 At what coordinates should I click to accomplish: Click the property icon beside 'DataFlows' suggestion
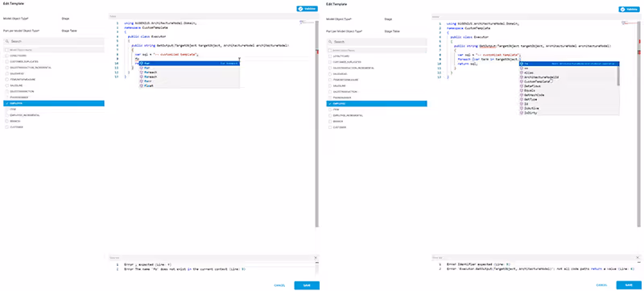[522, 86]
